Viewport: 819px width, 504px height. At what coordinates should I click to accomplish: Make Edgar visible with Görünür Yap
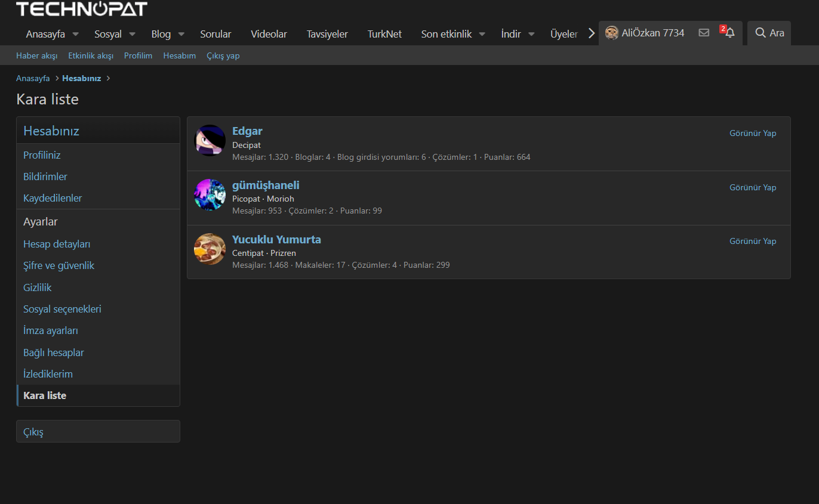tap(753, 133)
